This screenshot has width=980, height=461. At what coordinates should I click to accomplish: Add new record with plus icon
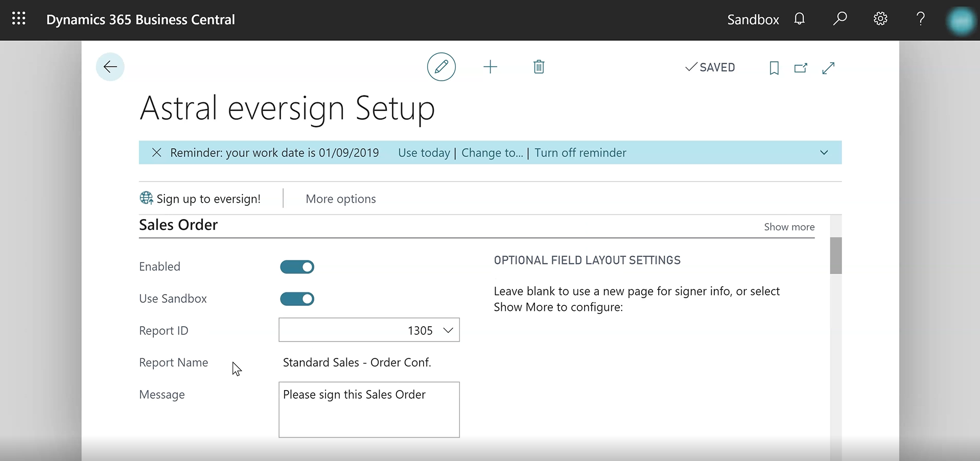pos(490,67)
